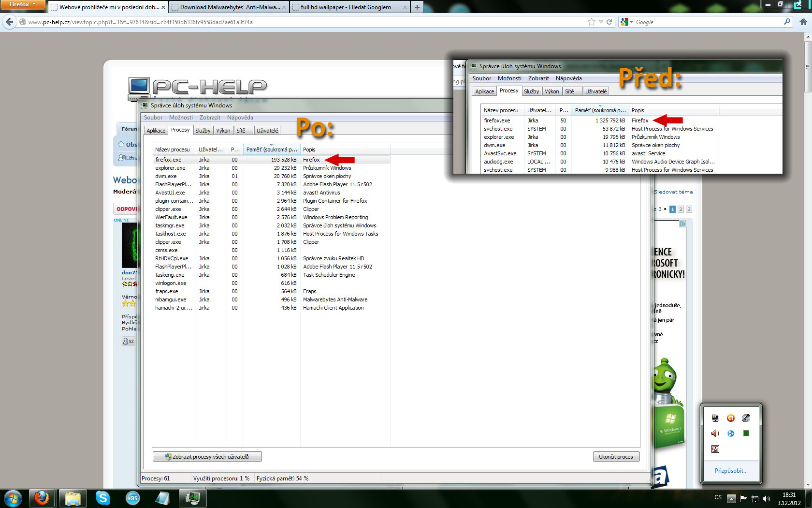Open a new tab with the plus button
Viewport: 812px width, 508px height.
click(x=417, y=7)
